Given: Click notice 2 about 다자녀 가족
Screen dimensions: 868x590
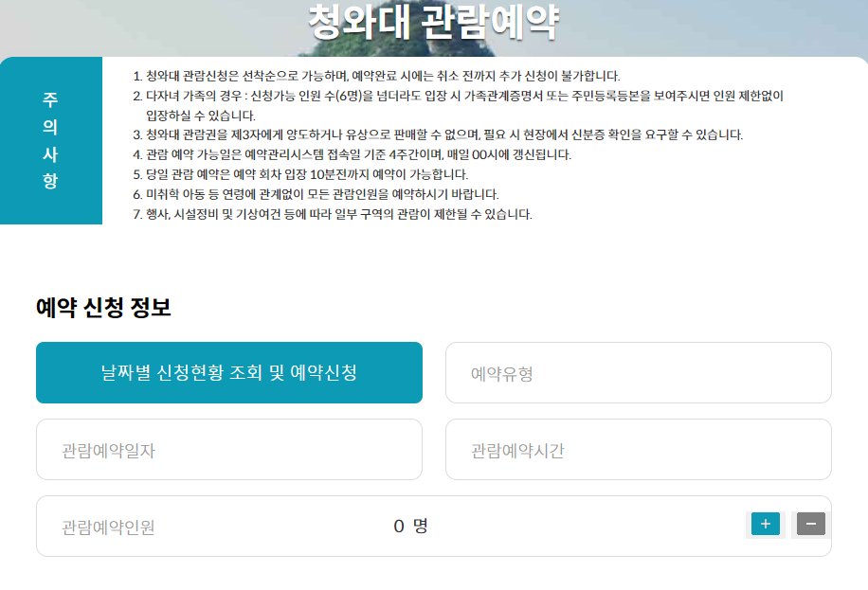Looking at the screenshot, I should [x=459, y=106].
